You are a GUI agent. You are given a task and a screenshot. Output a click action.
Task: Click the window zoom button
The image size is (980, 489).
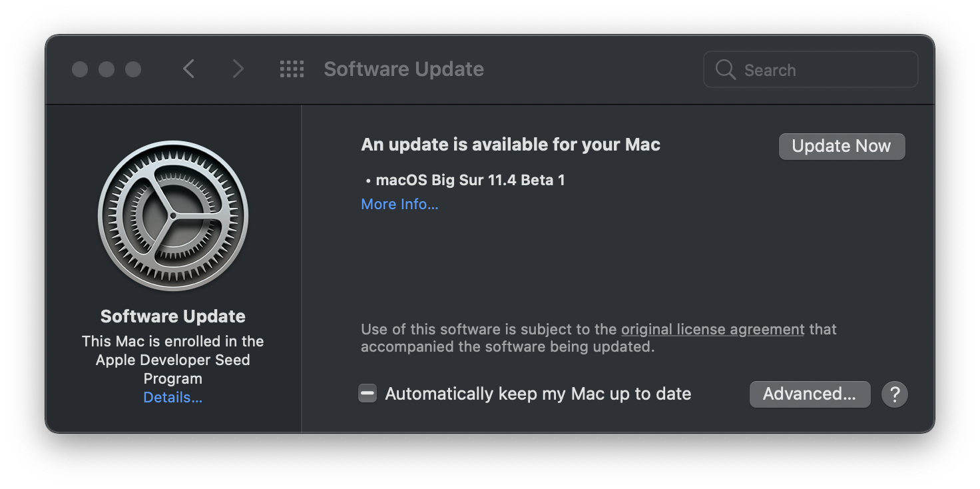point(133,69)
